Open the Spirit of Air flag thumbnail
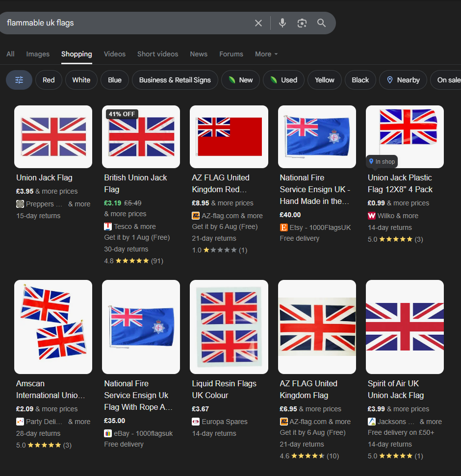This screenshot has width=461, height=476. 405,327
